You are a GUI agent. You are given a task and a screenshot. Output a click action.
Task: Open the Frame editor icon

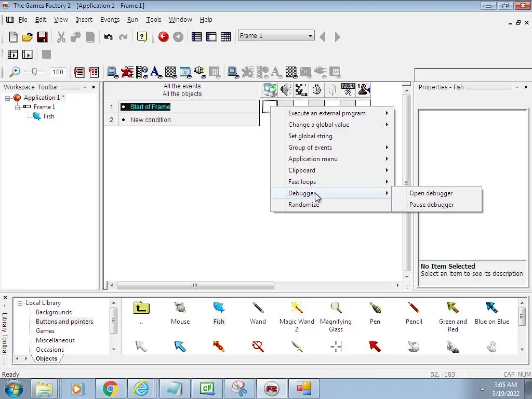[211, 37]
